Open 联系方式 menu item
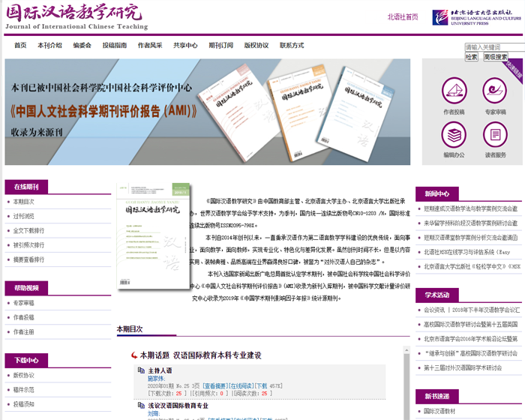525x420 pixels. pyautogui.click(x=292, y=45)
